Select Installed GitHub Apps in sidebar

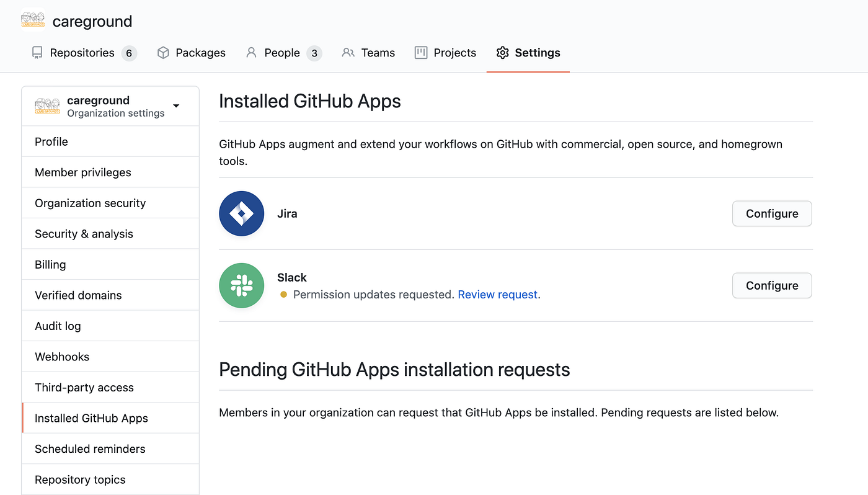[110, 418]
